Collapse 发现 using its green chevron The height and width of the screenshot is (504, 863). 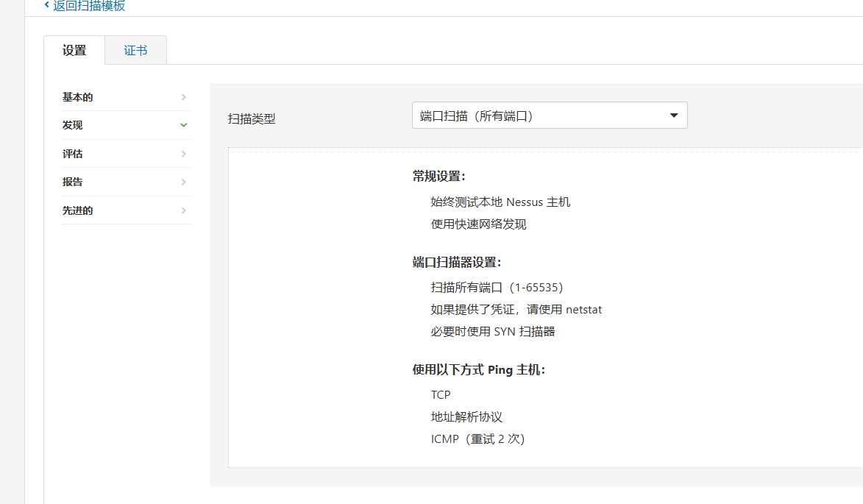(x=183, y=125)
